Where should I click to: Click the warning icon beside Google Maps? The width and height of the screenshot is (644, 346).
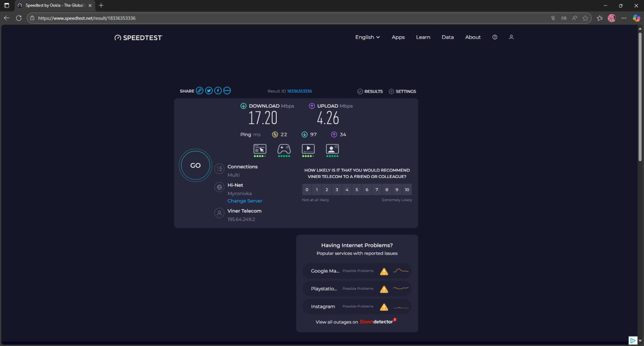pyautogui.click(x=384, y=272)
